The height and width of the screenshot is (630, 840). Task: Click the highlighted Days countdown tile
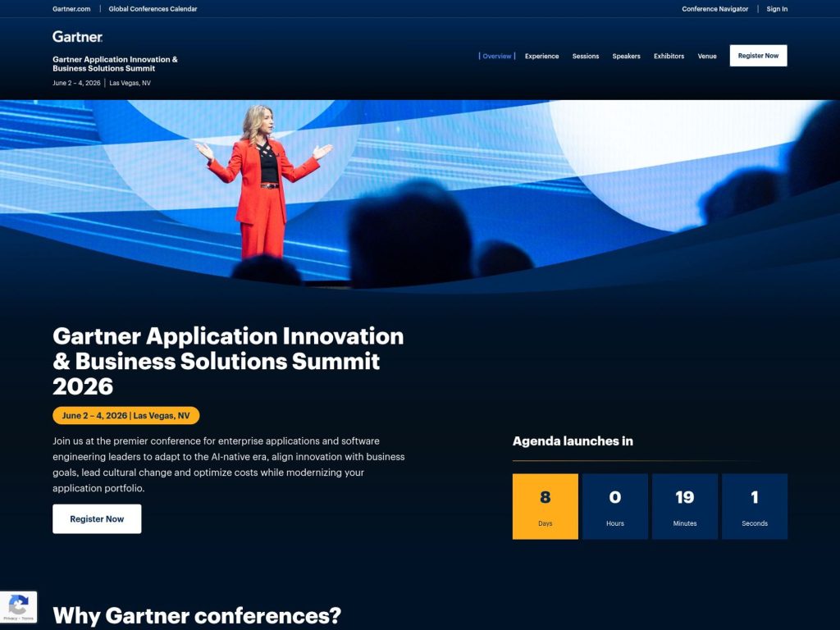[545, 506]
